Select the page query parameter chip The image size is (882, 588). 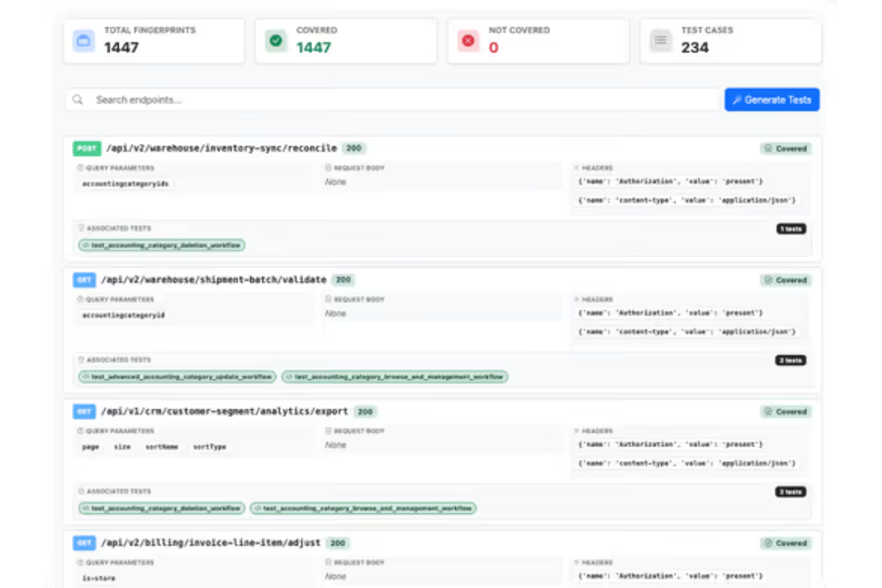[90, 446]
